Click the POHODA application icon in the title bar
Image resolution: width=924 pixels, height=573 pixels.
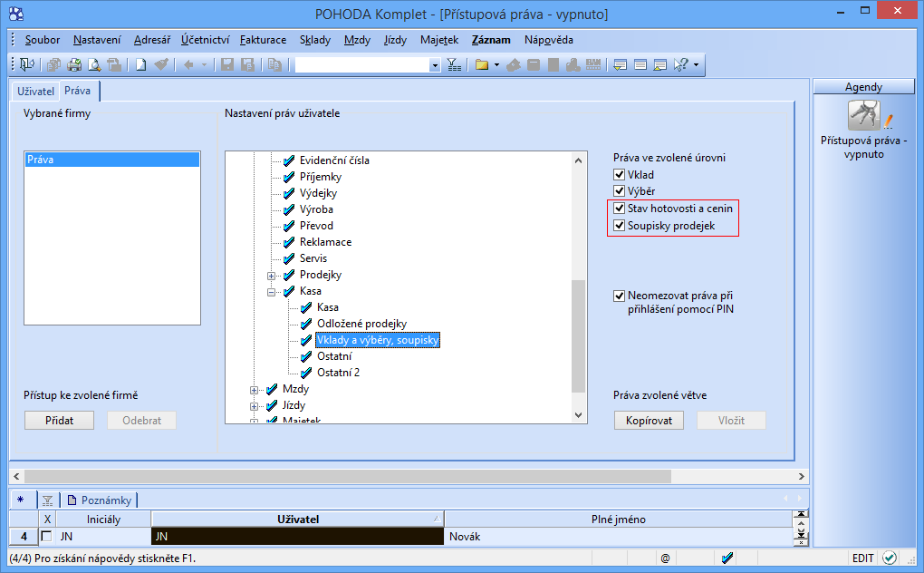16,13
